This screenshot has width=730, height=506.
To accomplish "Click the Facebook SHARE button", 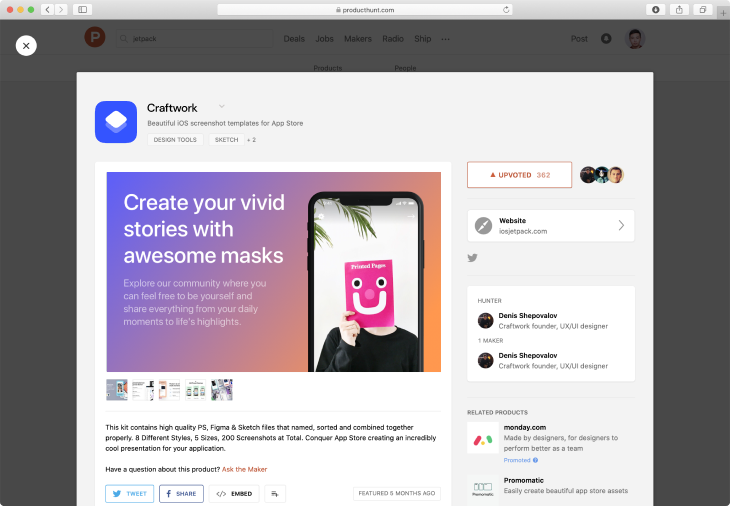I will [181, 494].
